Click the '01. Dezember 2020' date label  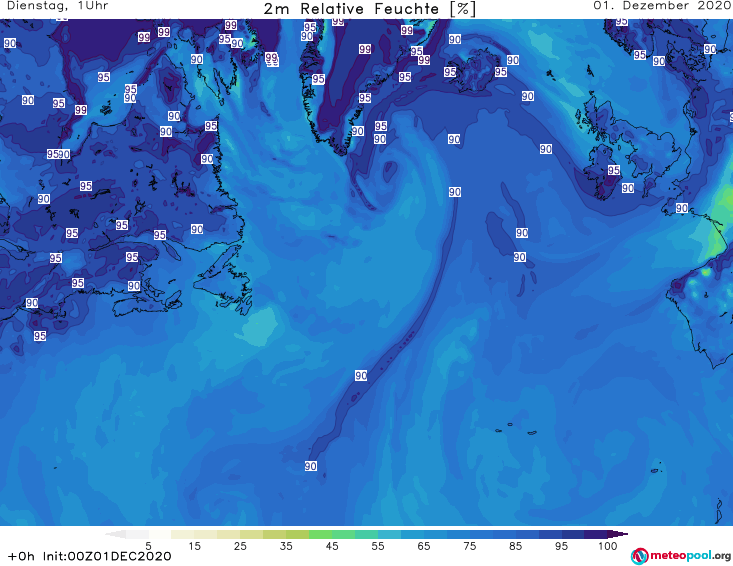[662, 6]
